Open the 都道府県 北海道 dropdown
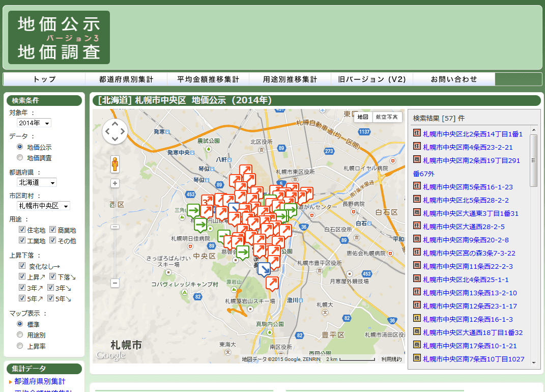Viewport: 545px width, 392px height. pos(37,182)
